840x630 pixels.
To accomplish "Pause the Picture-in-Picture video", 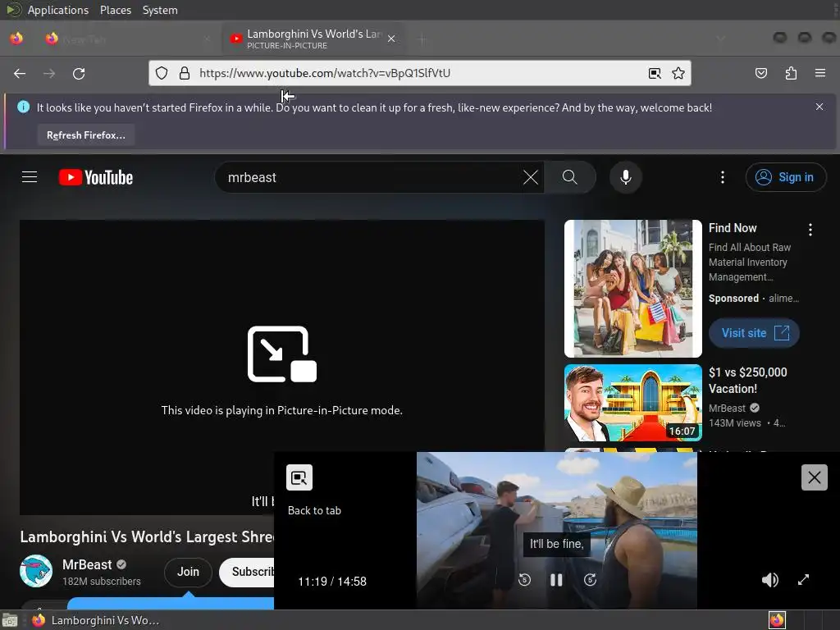I will pyautogui.click(x=556, y=580).
